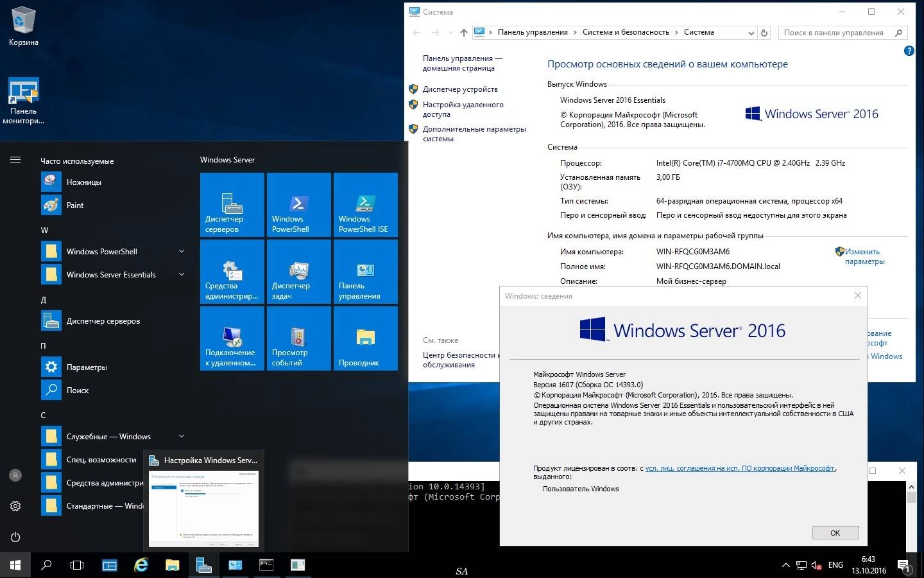Open the user account icon in Start
The height and width of the screenshot is (578, 924).
[x=15, y=475]
